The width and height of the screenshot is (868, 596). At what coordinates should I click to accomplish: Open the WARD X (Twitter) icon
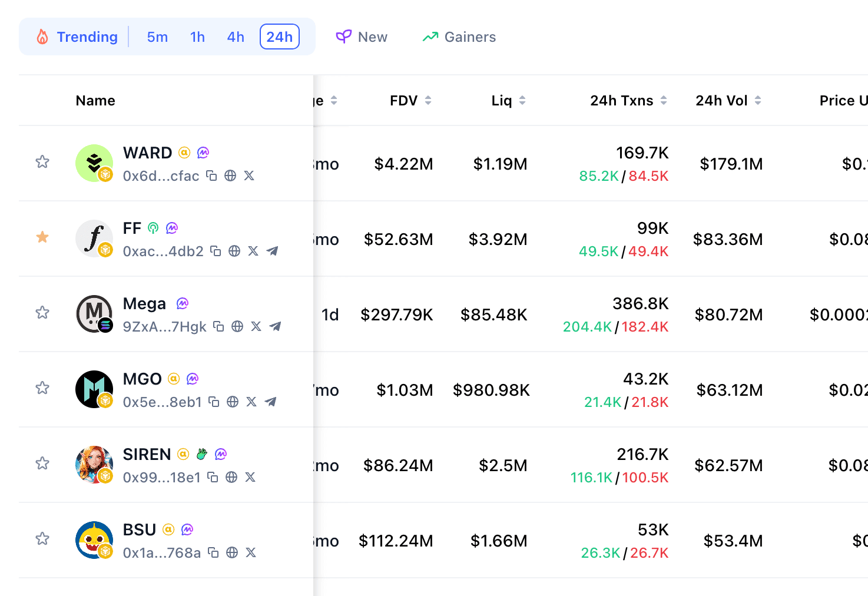(x=249, y=176)
